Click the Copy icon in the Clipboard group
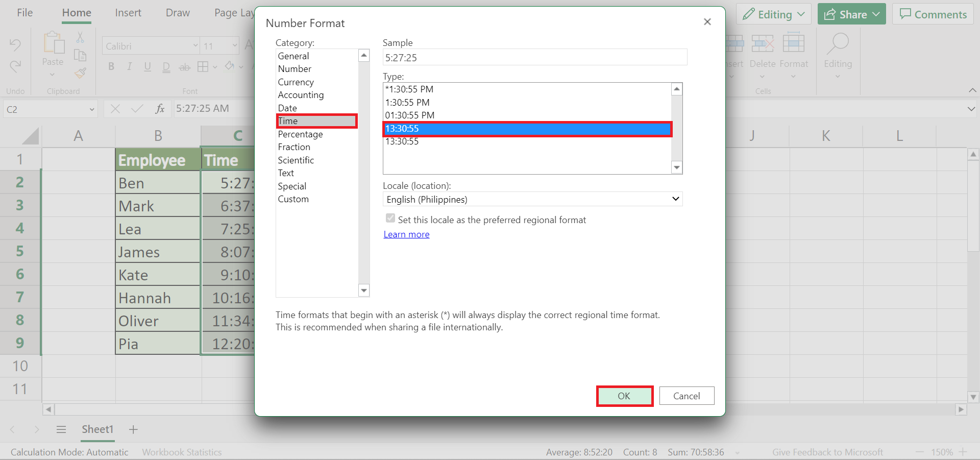Screen dimensions: 980x460 pyautogui.click(x=80, y=55)
